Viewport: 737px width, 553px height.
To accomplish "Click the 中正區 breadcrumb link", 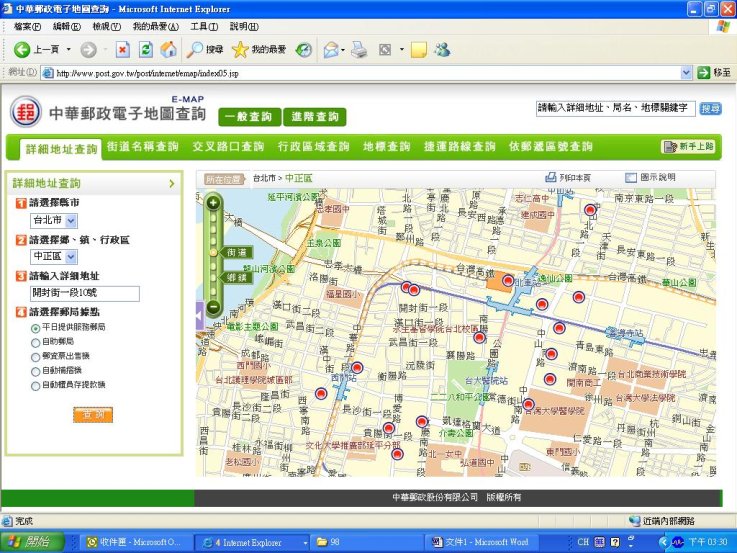I will click(298, 178).
